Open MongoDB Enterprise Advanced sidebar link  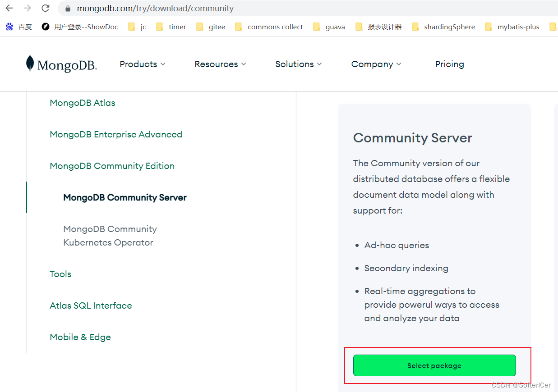coord(116,134)
